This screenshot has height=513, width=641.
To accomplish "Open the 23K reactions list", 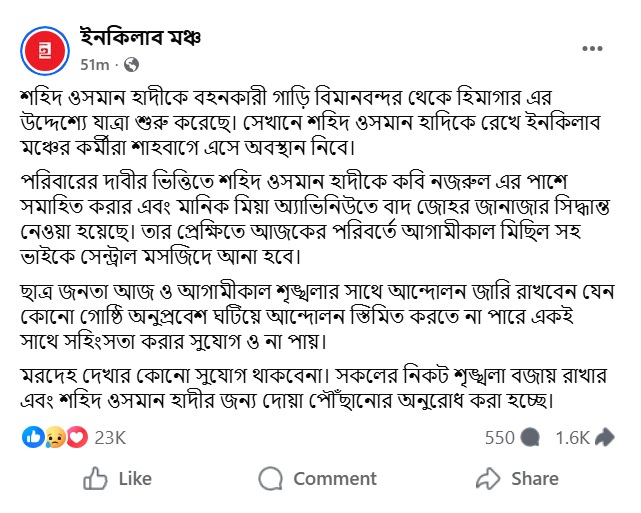I will point(109,437).
